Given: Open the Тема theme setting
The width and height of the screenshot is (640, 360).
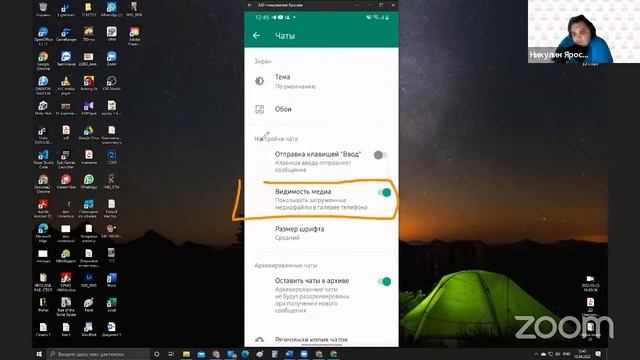Looking at the screenshot, I should 321,81.
